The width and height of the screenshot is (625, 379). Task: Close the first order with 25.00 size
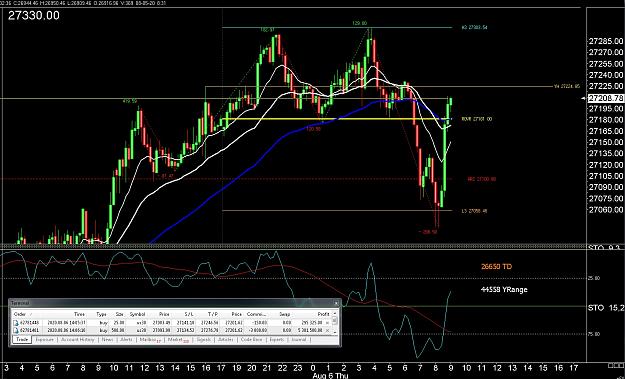[328, 322]
